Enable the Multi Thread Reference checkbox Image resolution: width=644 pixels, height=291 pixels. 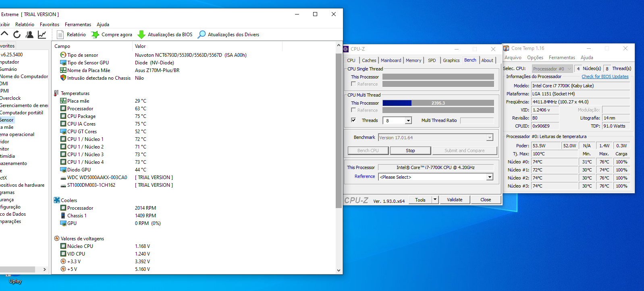click(x=353, y=110)
